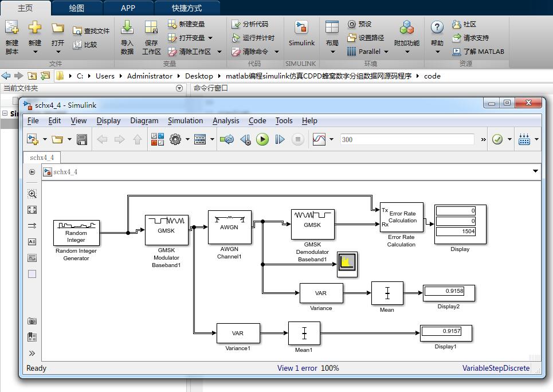Expand the Model Advisor dropdown arrow
Viewport: 553px width, 392px height.
pos(509,139)
